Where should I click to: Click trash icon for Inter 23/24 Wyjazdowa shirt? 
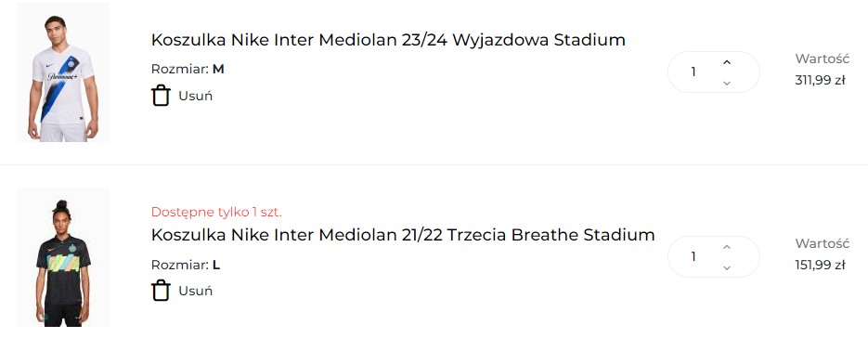(161, 96)
